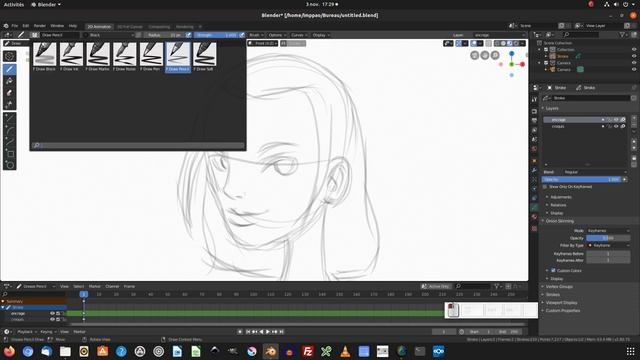Select the Arc primitive tool

(9, 130)
